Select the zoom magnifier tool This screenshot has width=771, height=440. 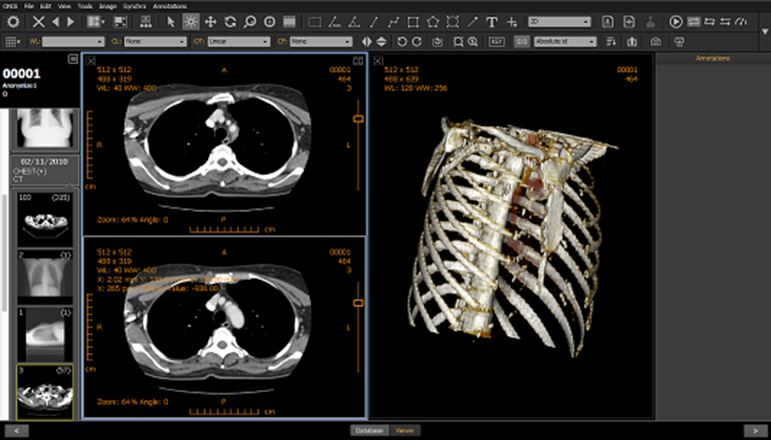tap(250, 22)
